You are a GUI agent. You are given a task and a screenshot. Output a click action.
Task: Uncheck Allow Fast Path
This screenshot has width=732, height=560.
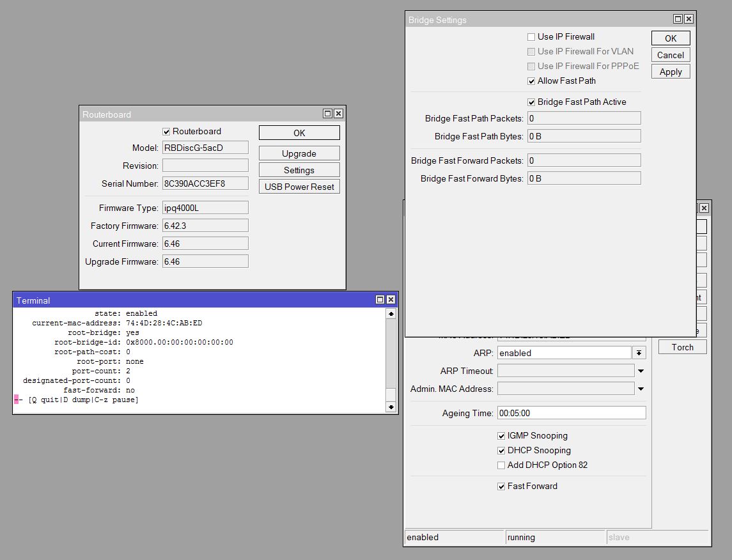coord(531,81)
